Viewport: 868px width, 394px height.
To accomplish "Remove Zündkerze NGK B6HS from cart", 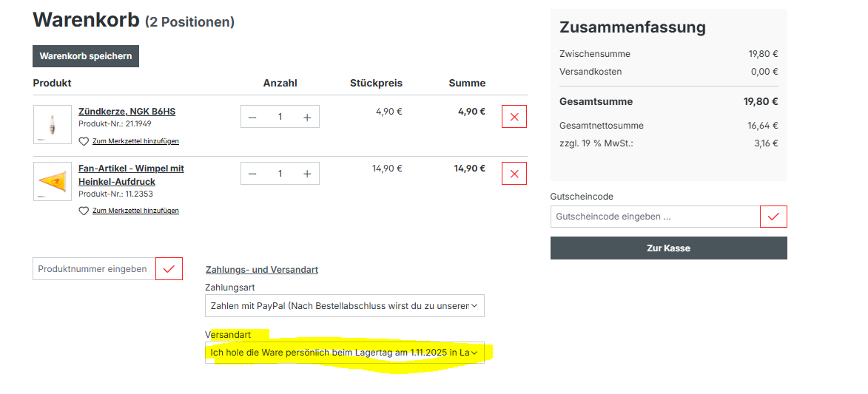I will pos(514,117).
